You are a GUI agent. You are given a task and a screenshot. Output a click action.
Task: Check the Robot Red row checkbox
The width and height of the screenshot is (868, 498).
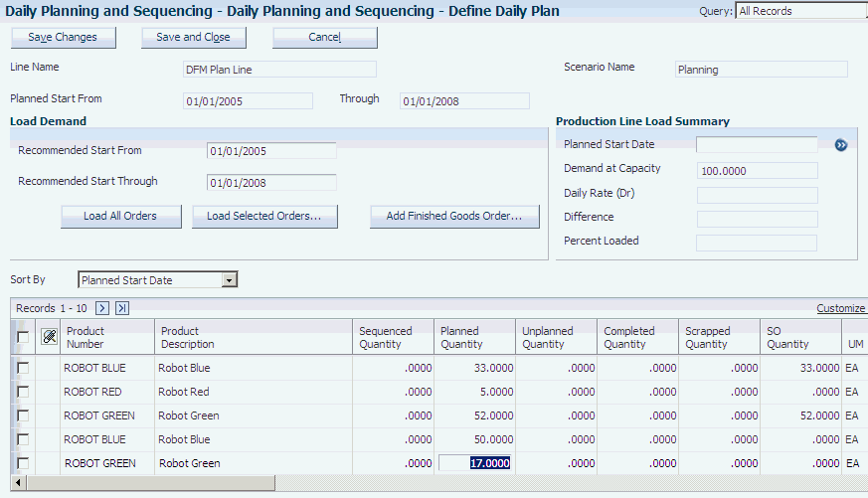point(23,392)
